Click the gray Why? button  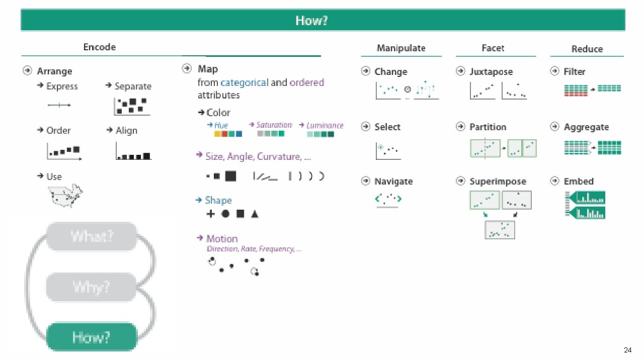(92, 287)
